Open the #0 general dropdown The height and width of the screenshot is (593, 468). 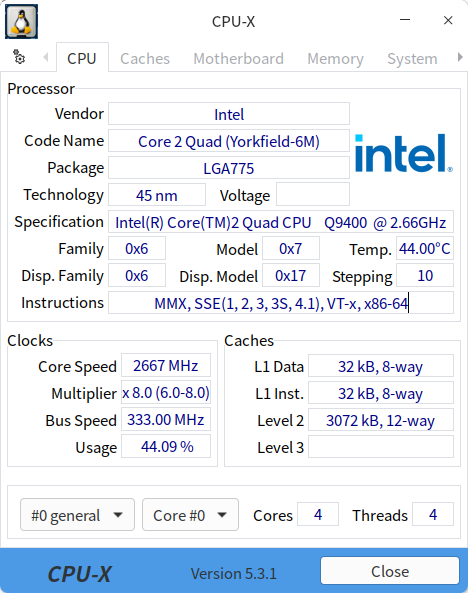point(77,515)
